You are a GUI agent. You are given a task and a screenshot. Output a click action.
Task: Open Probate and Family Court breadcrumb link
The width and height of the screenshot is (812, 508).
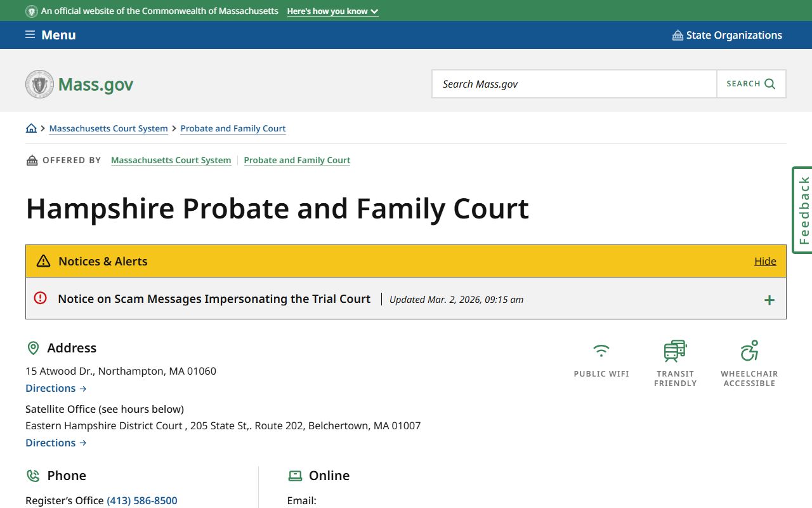click(233, 128)
